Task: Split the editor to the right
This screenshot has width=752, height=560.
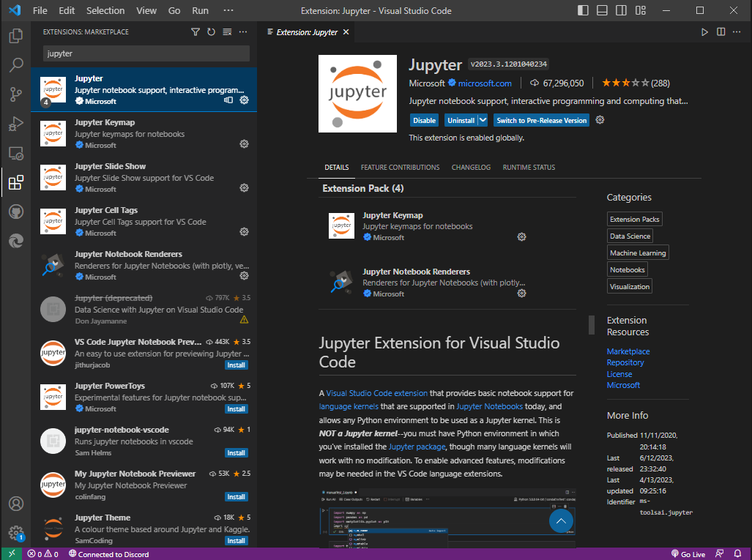Action: pyautogui.click(x=721, y=32)
